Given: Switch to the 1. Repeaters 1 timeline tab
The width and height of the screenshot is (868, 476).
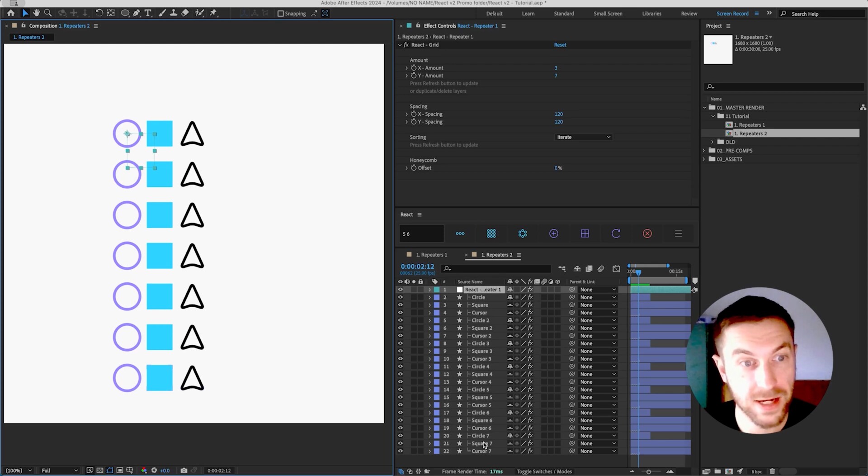Looking at the screenshot, I should pyautogui.click(x=431, y=255).
